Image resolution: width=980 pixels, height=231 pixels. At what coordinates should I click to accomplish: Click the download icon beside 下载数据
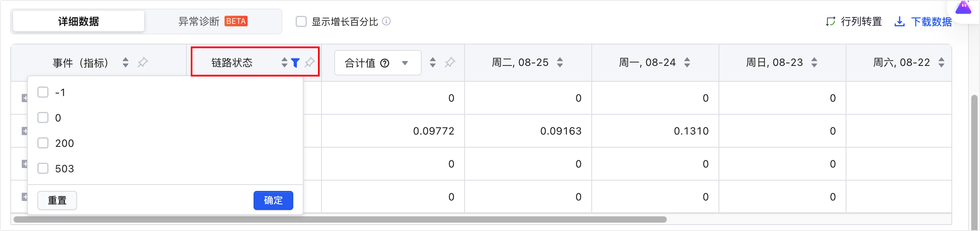pos(900,21)
